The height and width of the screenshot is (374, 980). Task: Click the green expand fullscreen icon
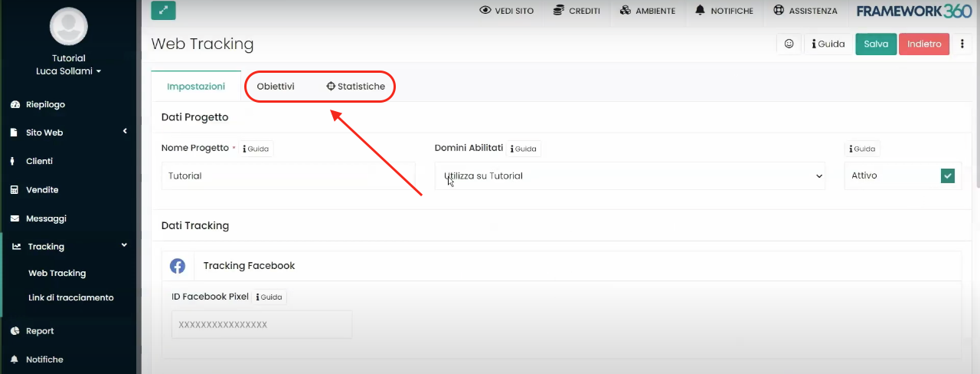[x=163, y=11]
